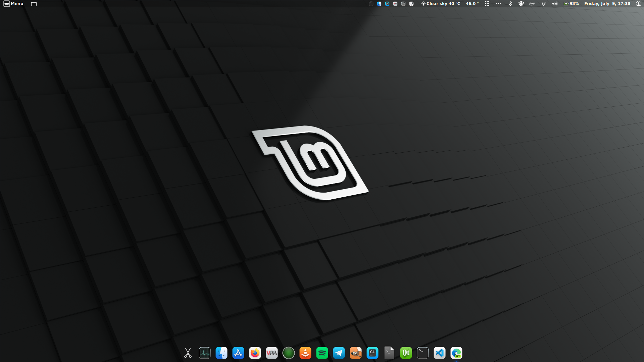Open Microsoft Edge Dev from dock
Image resolution: width=644 pixels, height=362 pixels.
(456, 353)
